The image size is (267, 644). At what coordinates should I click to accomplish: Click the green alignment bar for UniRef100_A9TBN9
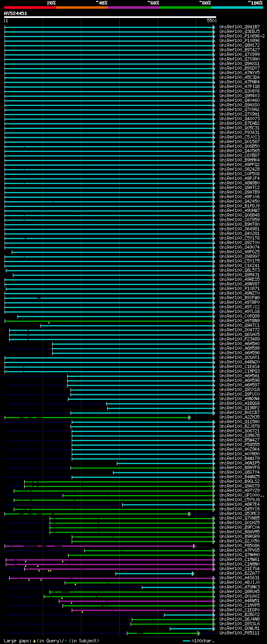[110, 321]
